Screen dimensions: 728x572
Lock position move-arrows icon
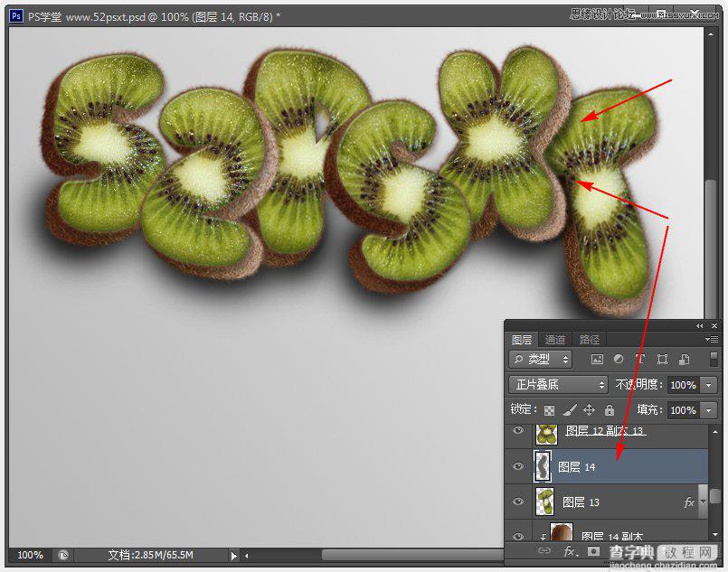(589, 409)
